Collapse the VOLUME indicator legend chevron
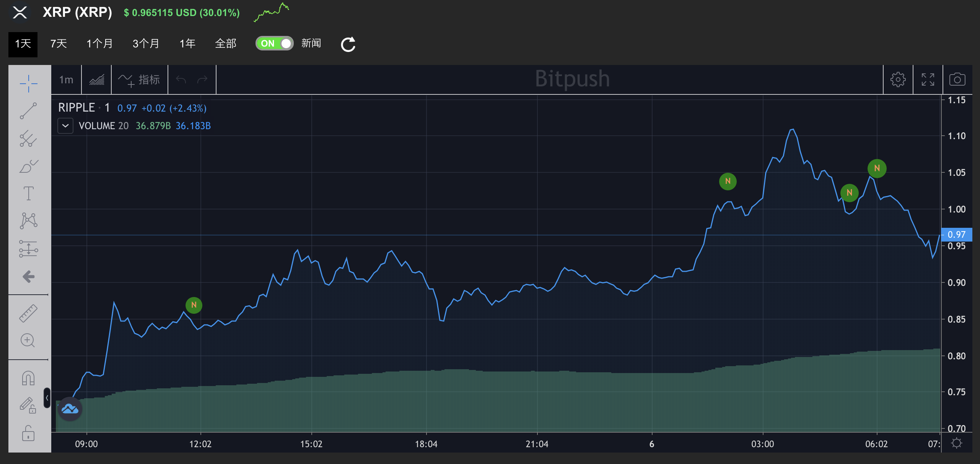This screenshot has height=464, width=980. [65, 126]
